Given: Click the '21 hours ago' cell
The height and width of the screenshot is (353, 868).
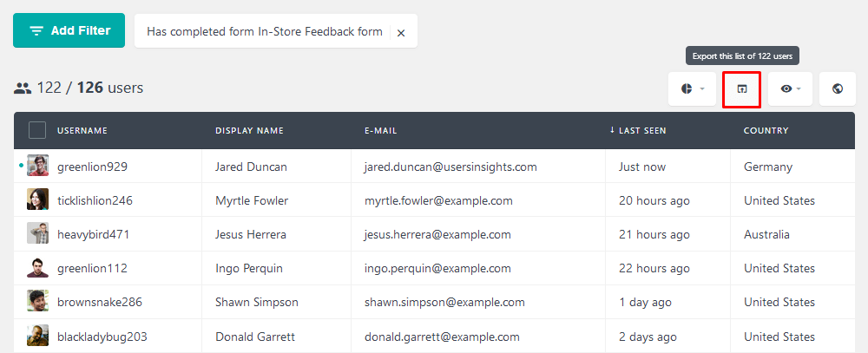Looking at the screenshot, I should point(654,234).
